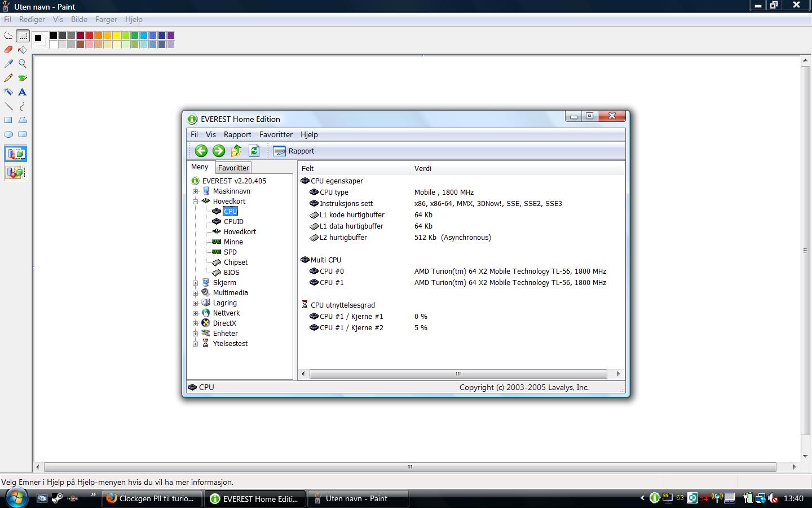Pick the purple color swatch

tap(171, 36)
